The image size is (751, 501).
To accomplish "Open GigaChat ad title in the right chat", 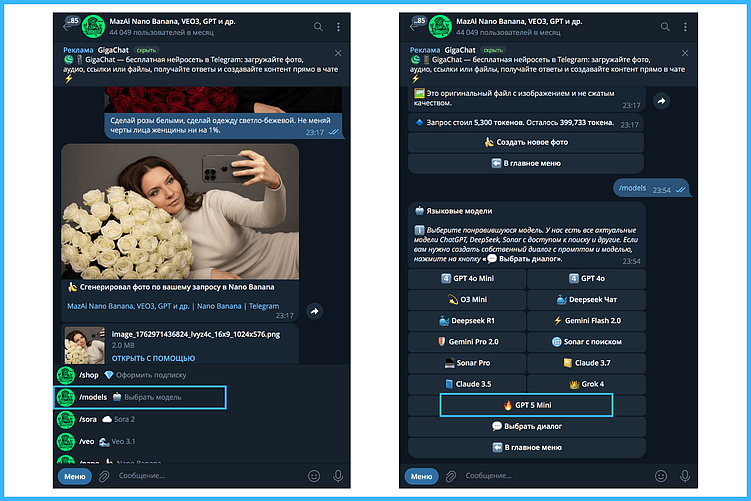I will (460, 50).
